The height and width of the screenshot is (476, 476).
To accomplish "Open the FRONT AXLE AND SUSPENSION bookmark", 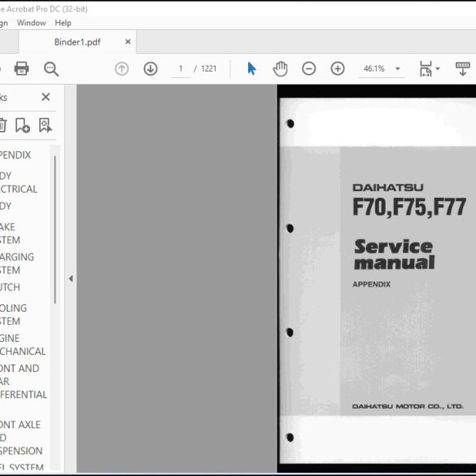I will point(21,438).
